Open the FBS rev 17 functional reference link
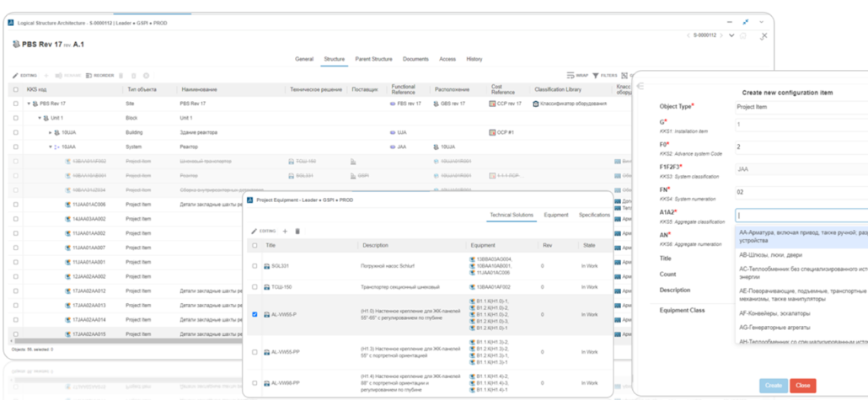This screenshot has height=400, width=868. [407, 104]
